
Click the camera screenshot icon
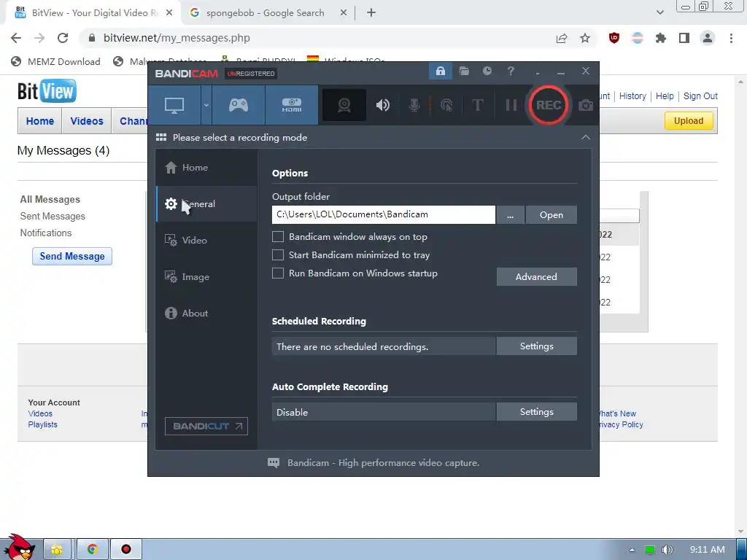coord(586,105)
